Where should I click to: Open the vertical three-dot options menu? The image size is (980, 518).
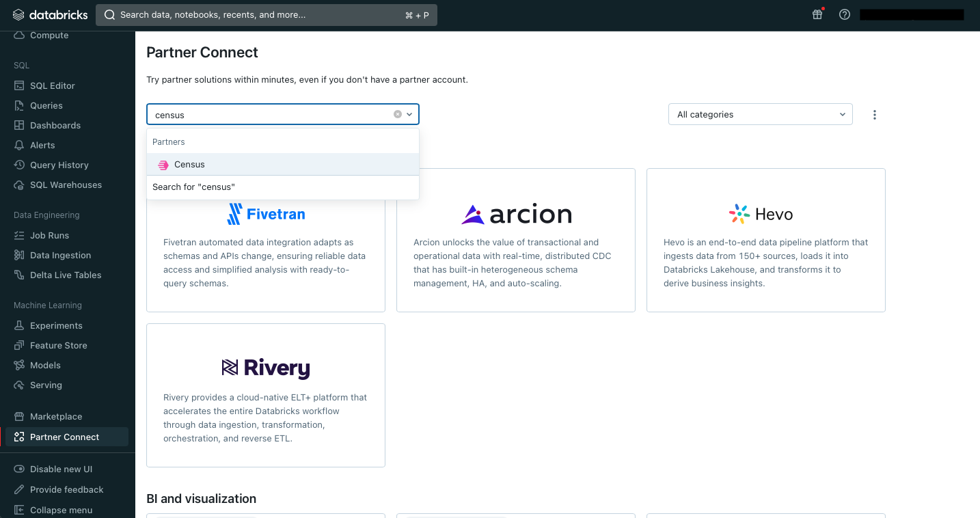click(875, 115)
